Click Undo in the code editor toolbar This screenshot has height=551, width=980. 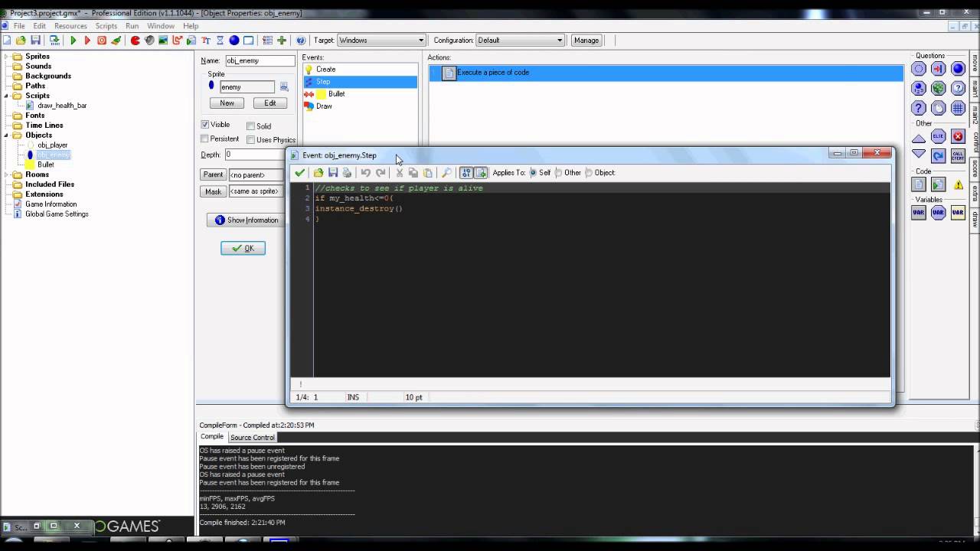[366, 173]
